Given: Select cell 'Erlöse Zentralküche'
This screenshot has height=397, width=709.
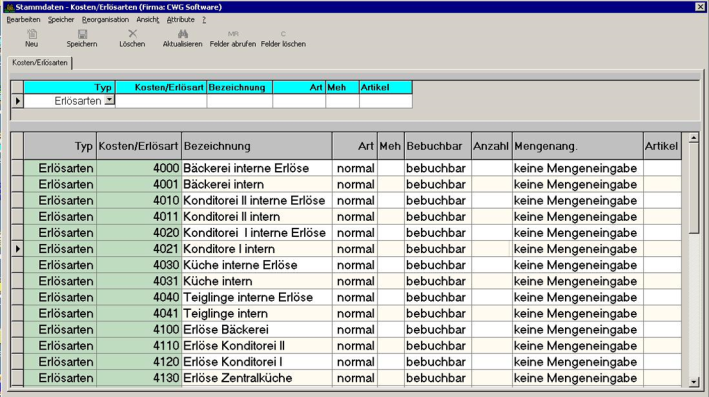Looking at the screenshot, I should tap(256, 378).
